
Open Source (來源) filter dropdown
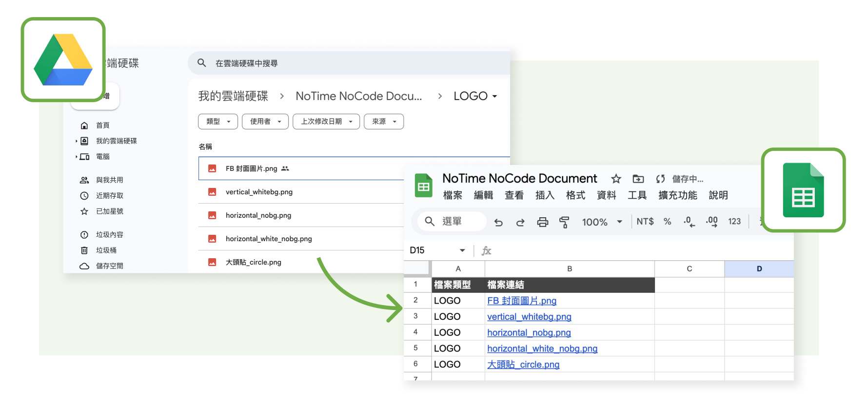384,122
